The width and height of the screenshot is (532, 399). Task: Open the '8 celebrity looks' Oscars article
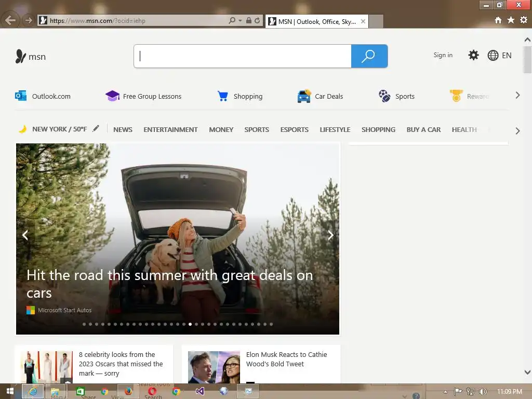(121, 364)
